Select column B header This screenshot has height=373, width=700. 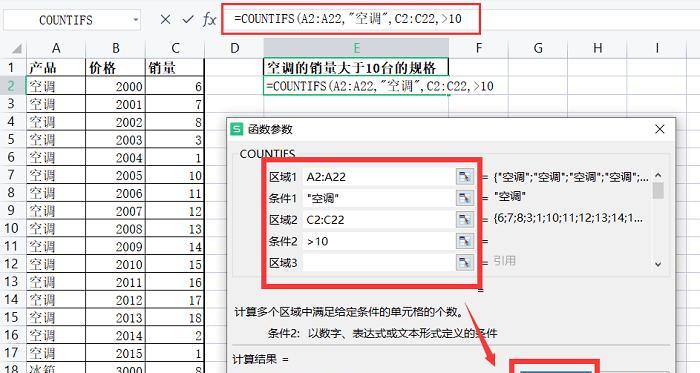116,48
